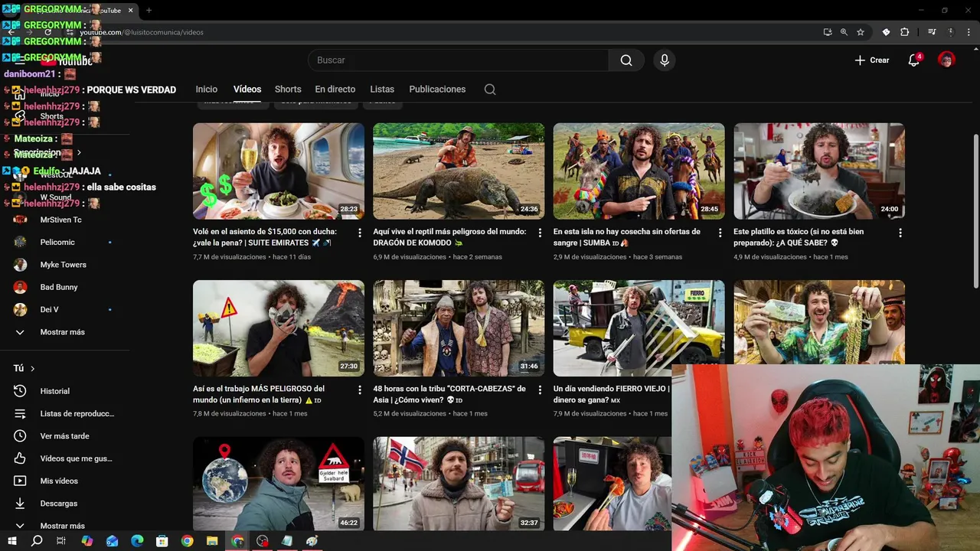Play the Svalbard polar bear sign thumbnail
The height and width of the screenshot is (551, 980).
coord(279,484)
